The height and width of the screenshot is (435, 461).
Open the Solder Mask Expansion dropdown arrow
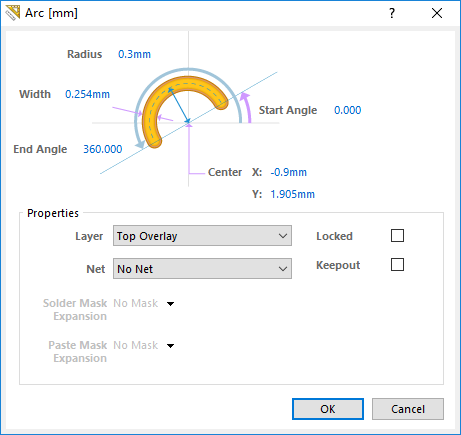point(170,304)
